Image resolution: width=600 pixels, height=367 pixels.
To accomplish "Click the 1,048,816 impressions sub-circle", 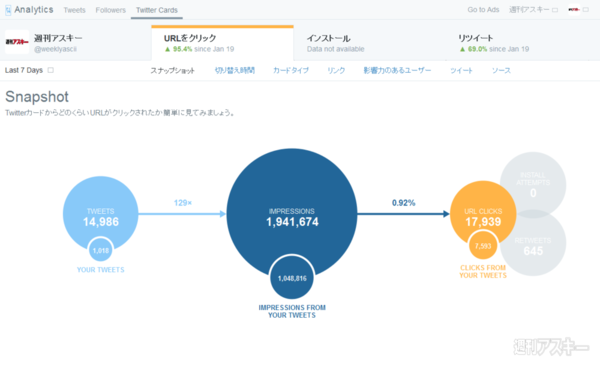I will tap(292, 278).
